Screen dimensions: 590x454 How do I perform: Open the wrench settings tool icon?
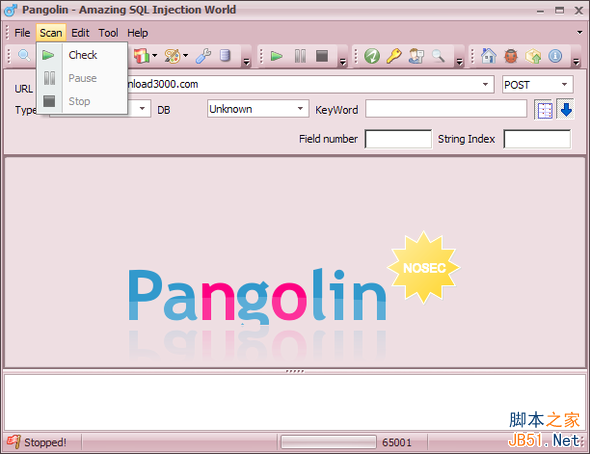click(204, 56)
